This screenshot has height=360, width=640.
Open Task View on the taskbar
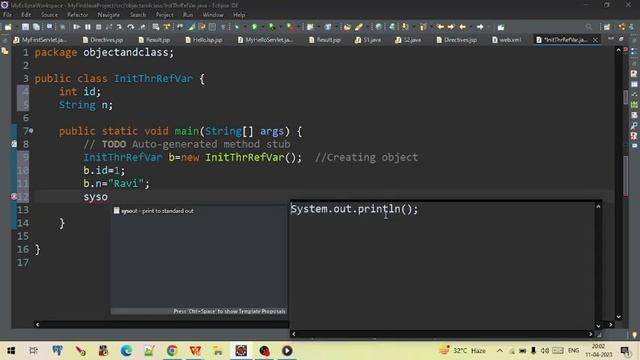pyautogui.click(x=34, y=351)
